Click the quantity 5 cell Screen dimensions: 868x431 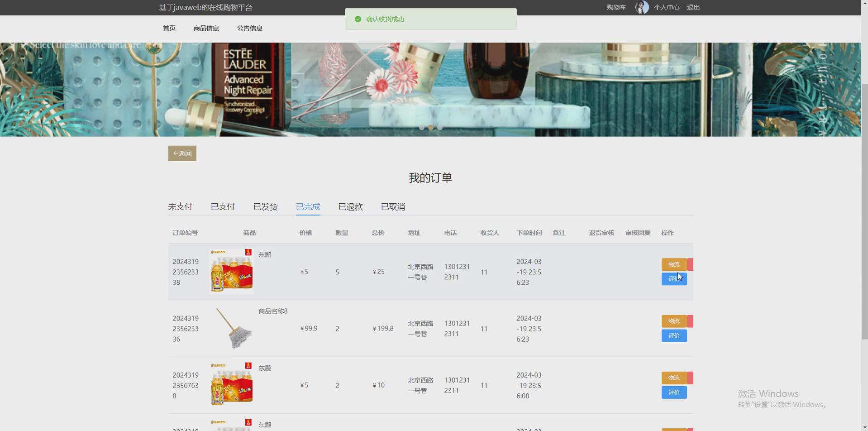point(337,272)
